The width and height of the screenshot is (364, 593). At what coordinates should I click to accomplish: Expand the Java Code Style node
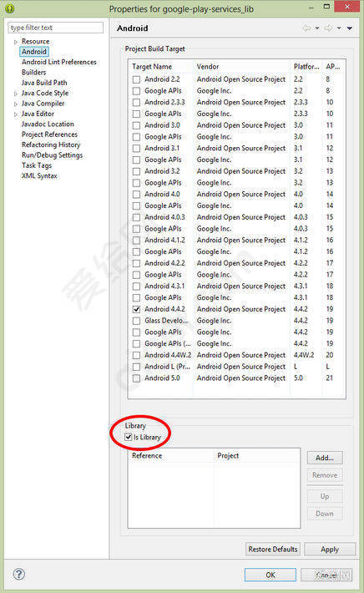pyautogui.click(x=16, y=94)
